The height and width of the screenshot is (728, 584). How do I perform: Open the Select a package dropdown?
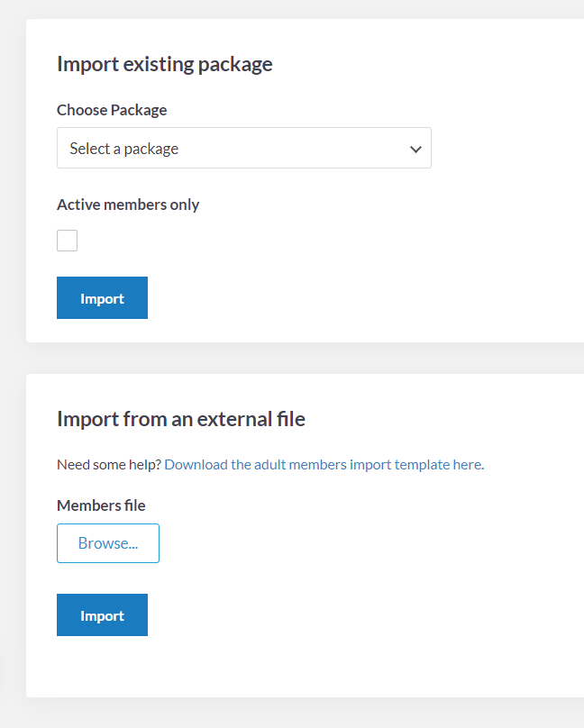pos(243,148)
